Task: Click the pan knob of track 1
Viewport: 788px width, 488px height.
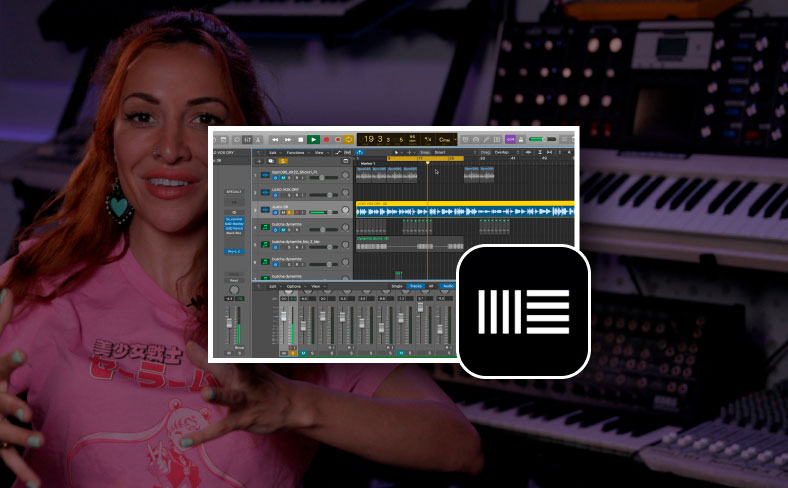Action: coord(345,175)
